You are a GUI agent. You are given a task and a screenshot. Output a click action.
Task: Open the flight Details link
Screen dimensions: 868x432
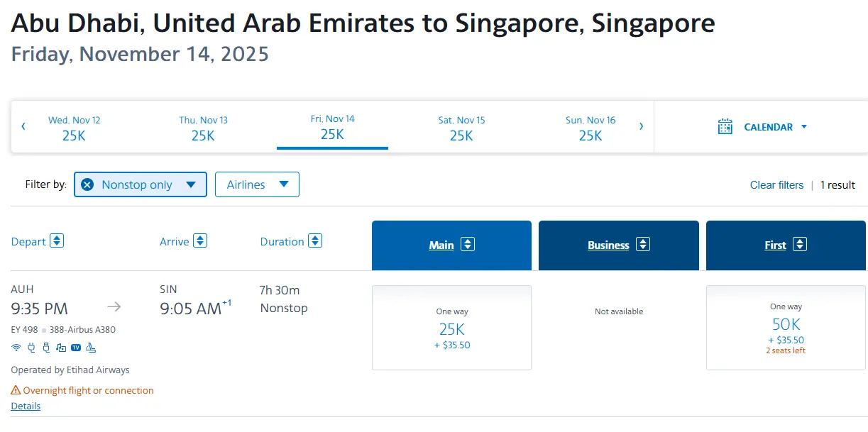click(26, 406)
